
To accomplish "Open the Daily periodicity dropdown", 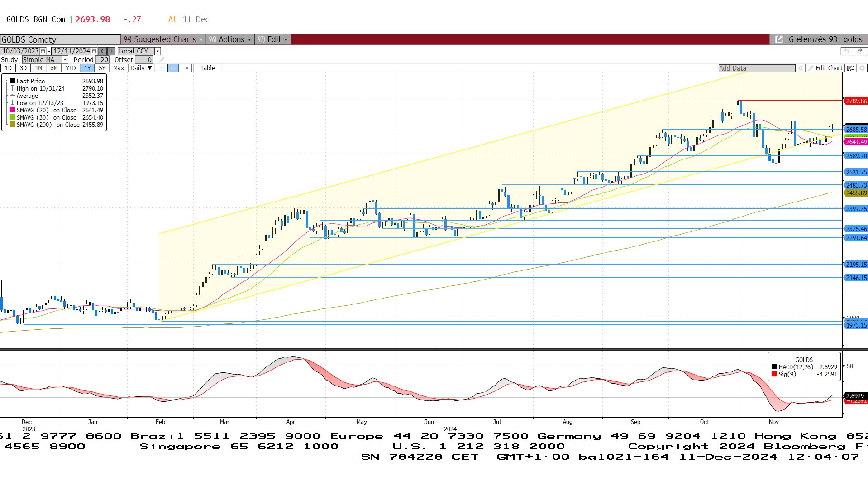I will point(141,68).
